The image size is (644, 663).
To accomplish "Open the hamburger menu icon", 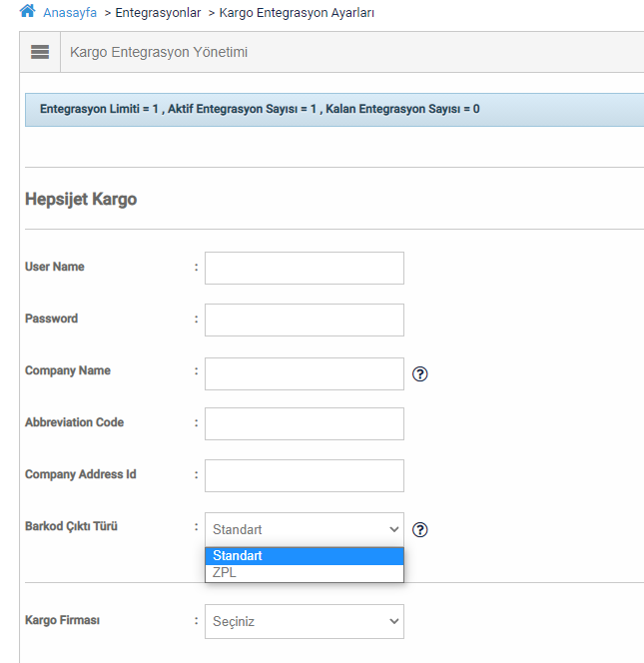I will [40, 52].
